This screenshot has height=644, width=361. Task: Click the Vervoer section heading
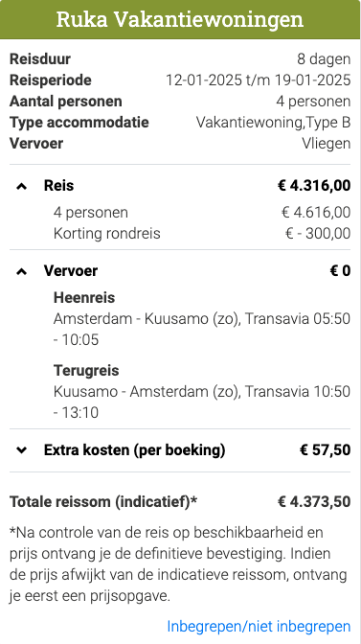[x=71, y=271]
